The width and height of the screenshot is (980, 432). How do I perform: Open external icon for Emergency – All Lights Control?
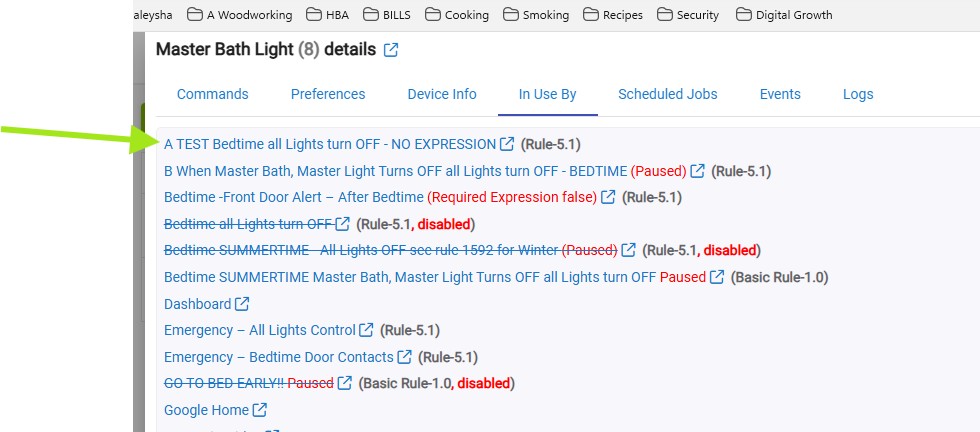pos(366,330)
